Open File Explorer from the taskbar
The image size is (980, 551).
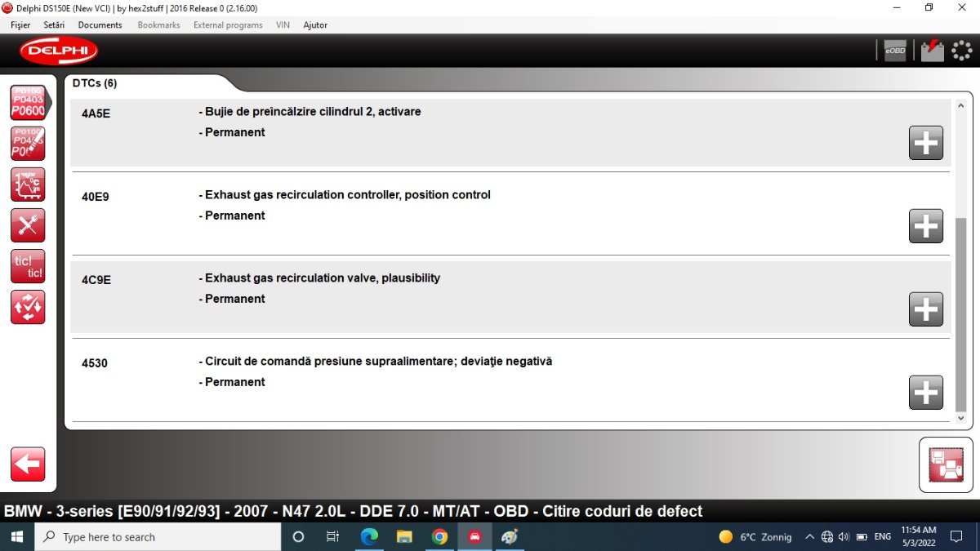coord(404,537)
